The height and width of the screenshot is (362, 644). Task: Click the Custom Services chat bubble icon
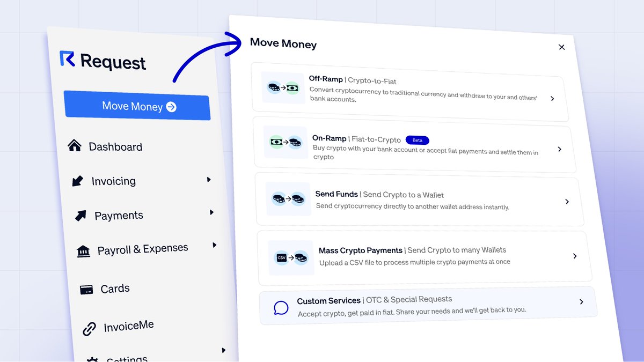(281, 308)
